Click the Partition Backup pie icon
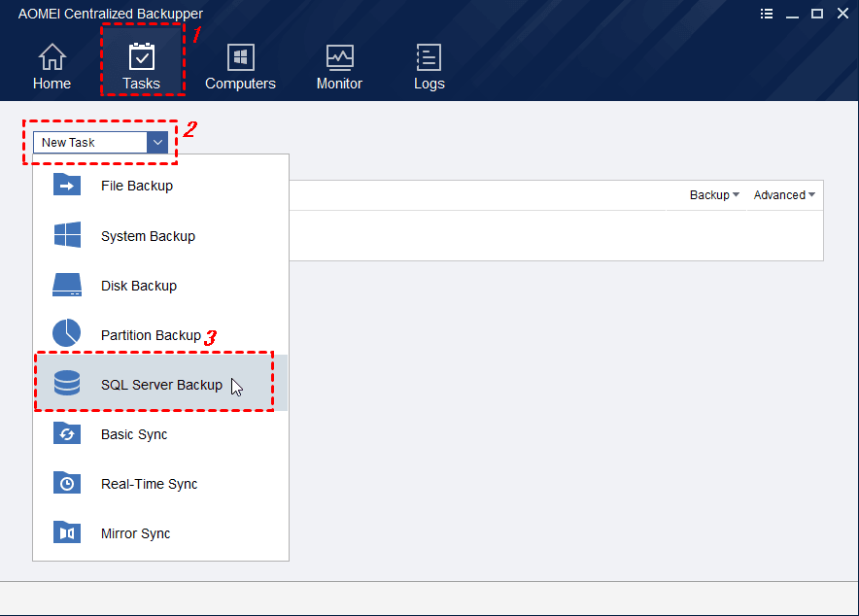Screen dimensions: 859x616 (66, 333)
